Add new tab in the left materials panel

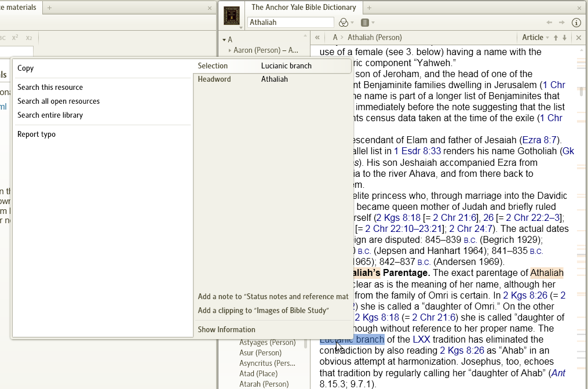coord(49,8)
